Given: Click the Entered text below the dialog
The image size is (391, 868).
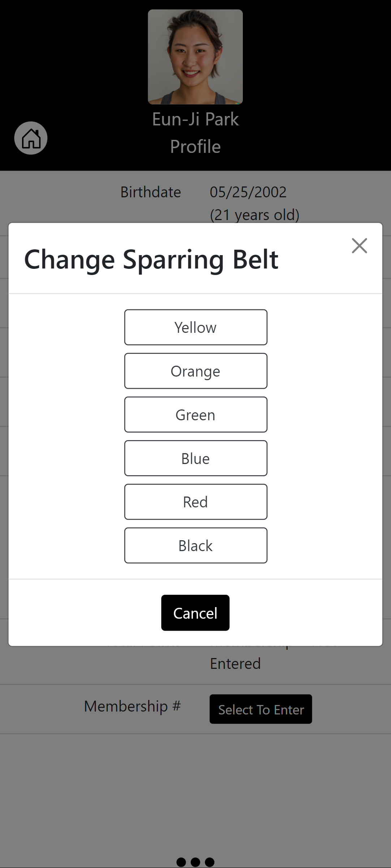Looking at the screenshot, I should (x=235, y=664).
